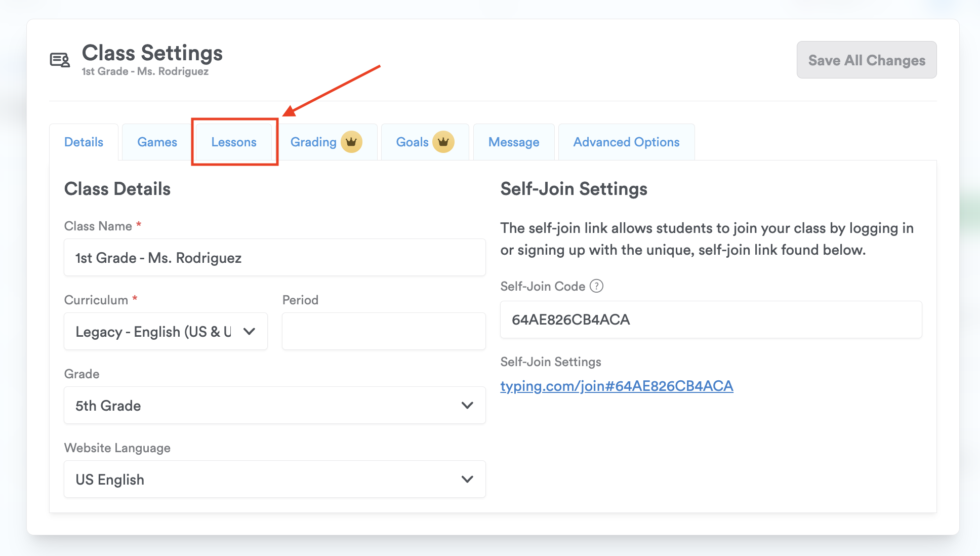Click the Class Settings header icon

[60, 60]
